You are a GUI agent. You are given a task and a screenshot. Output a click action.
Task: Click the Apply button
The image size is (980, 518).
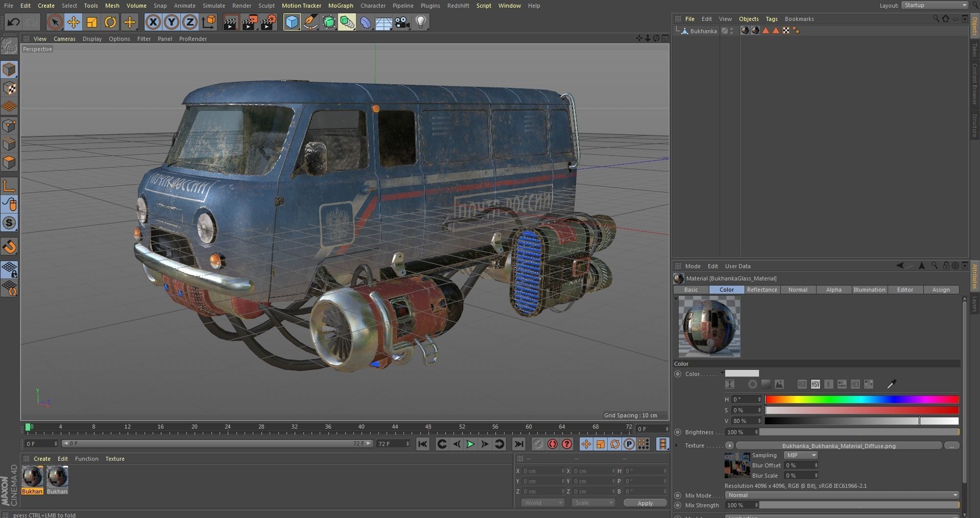click(645, 503)
